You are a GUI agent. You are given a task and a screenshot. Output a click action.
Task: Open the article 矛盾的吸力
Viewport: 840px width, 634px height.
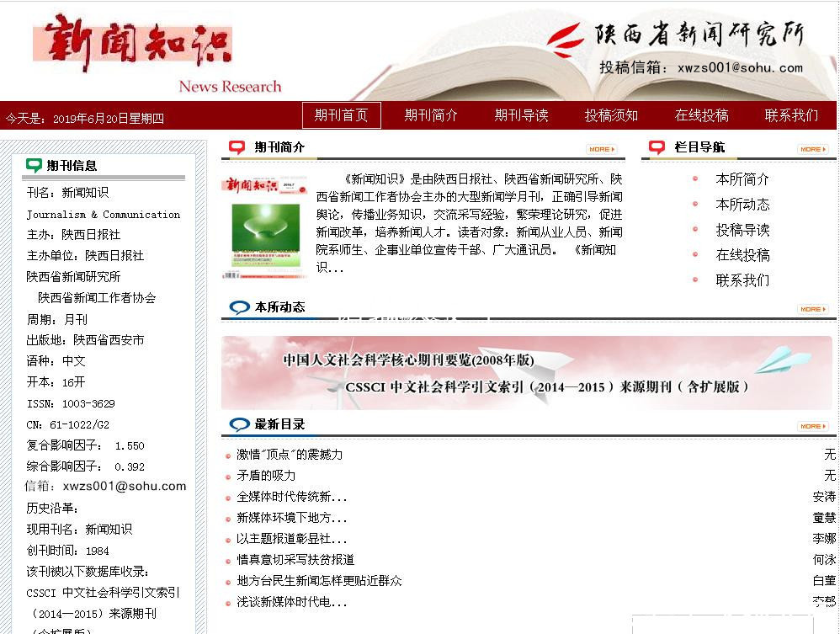point(266,476)
